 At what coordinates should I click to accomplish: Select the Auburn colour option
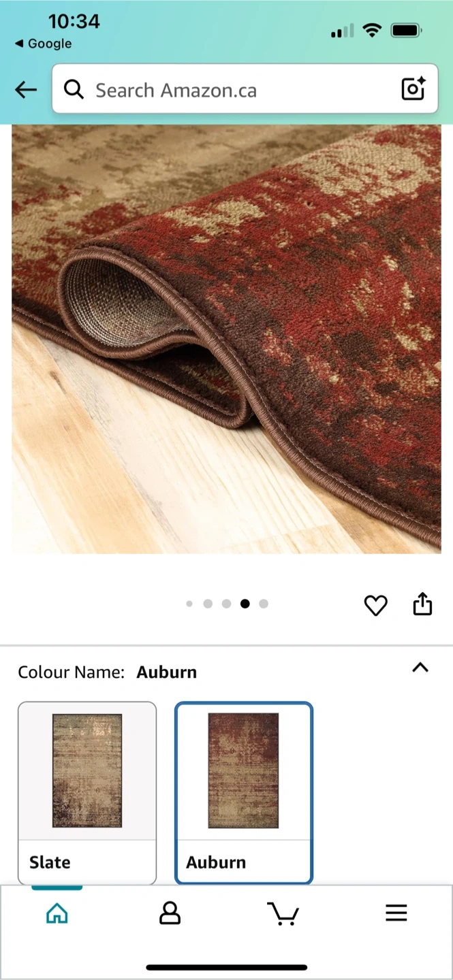244,793
